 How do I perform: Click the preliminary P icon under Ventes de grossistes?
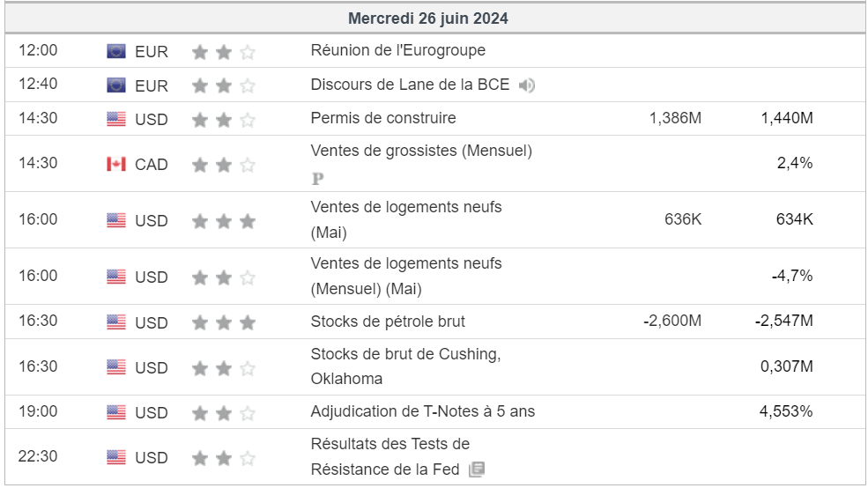[x=318, y=179]
